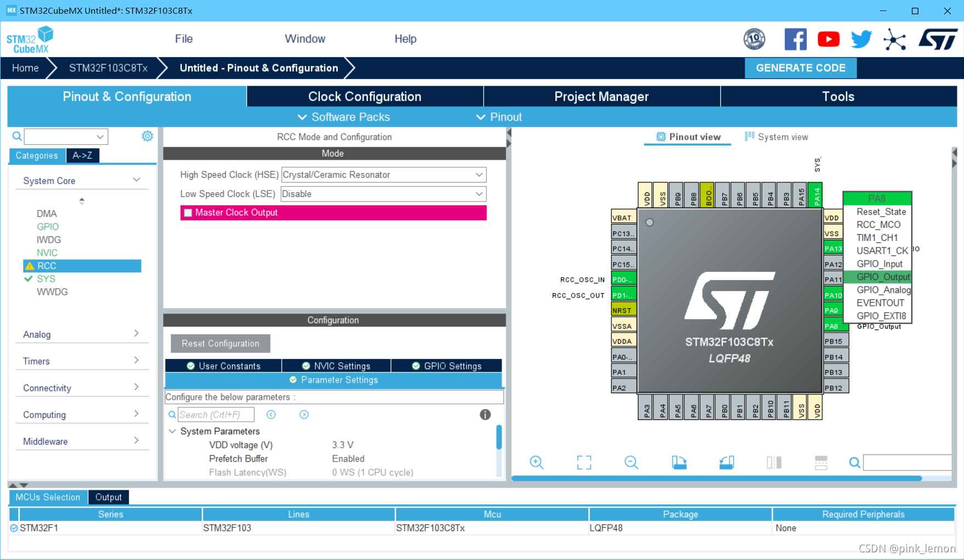Switch to the Clock Configuration tab
The width and height of the screenshot is (964, 560).
tap(365, 97)
